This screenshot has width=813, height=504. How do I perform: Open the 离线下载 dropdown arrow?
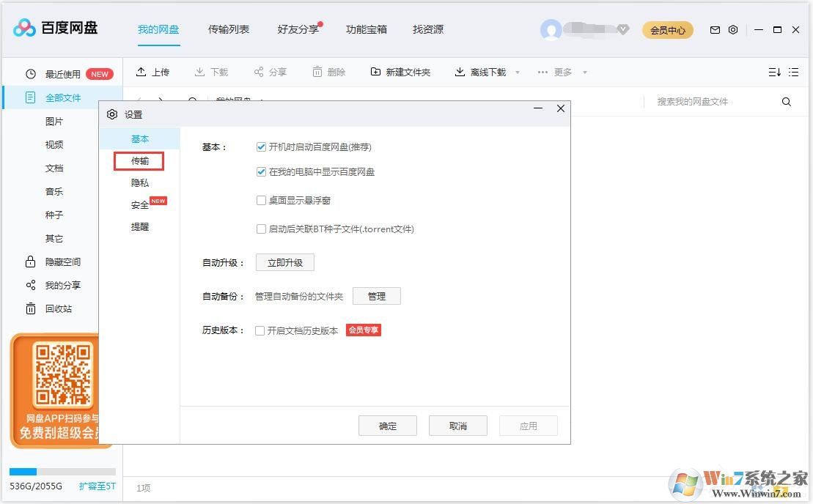point(518,72)
